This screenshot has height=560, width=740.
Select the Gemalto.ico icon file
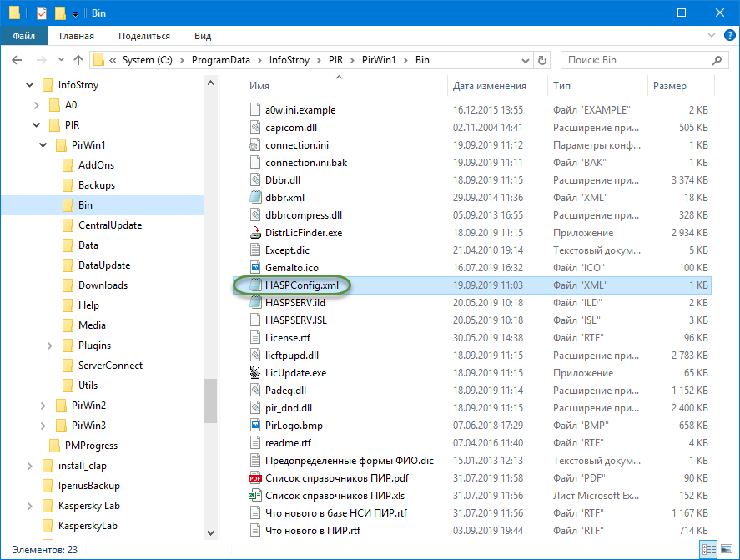292,267
